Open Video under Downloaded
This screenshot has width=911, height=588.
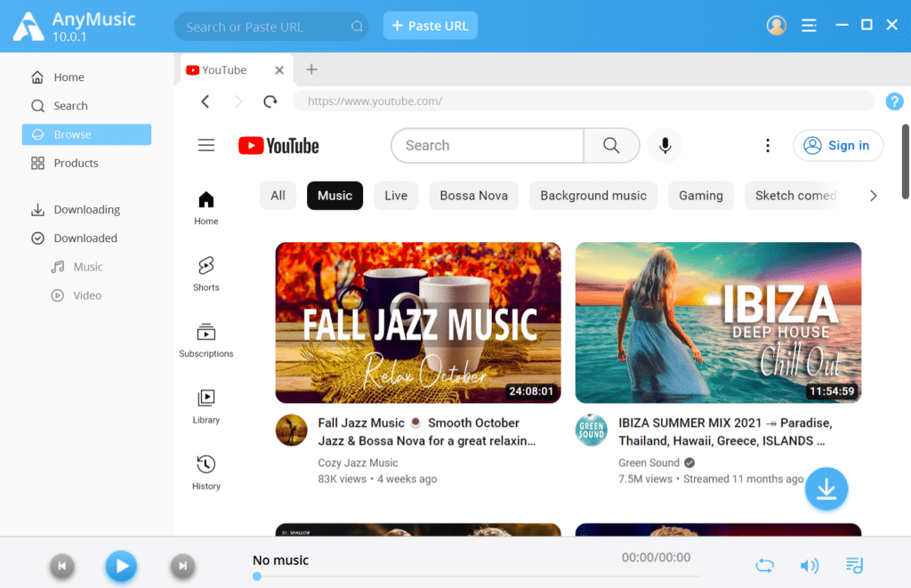point(86,295)
